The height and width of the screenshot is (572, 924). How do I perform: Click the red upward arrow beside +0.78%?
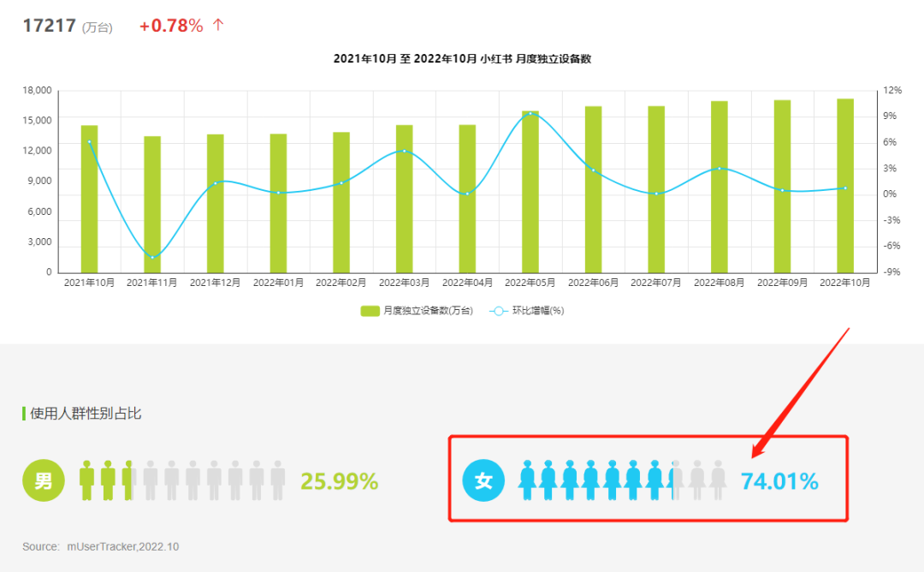pyautogui.click(x=218, y=25)
